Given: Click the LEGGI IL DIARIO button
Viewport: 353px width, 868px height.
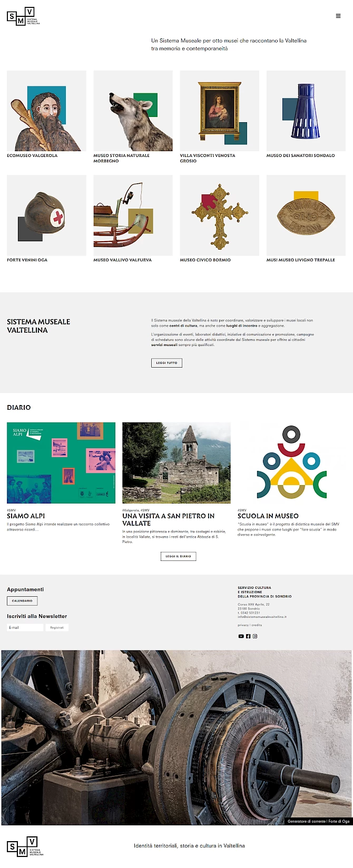Looking at the screenshot, I should click(x=178, y=556).
